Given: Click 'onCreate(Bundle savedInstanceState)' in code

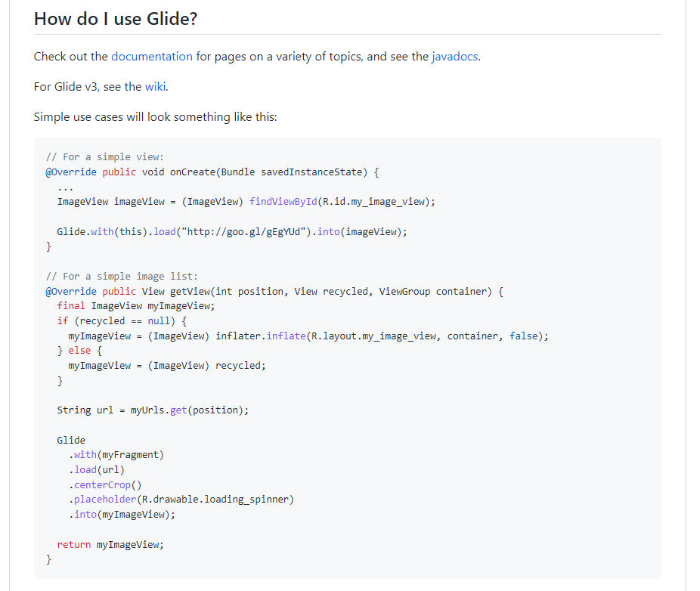Looking at the screenshot, I should (269, 172).
